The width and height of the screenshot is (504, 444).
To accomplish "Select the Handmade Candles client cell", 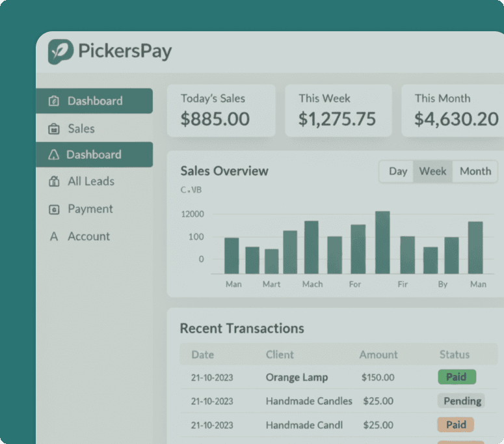I will pos(309,401).
